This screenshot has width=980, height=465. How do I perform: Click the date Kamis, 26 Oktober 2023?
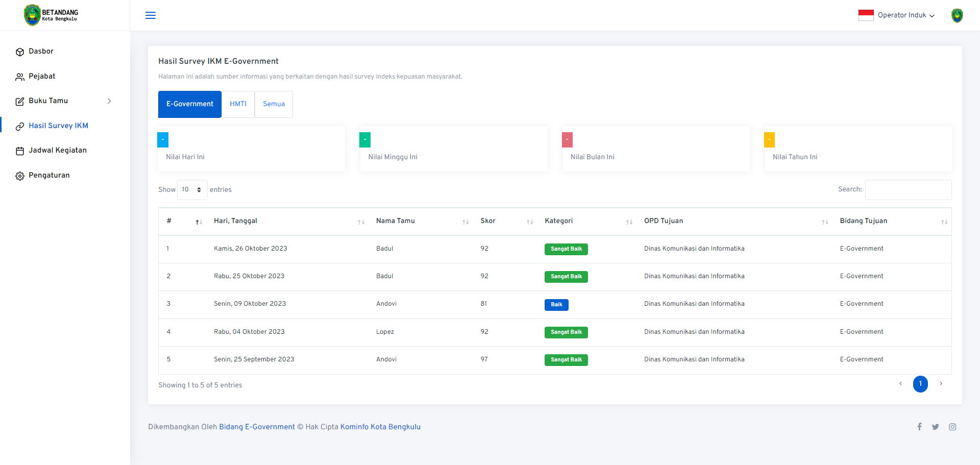[251, 249]
